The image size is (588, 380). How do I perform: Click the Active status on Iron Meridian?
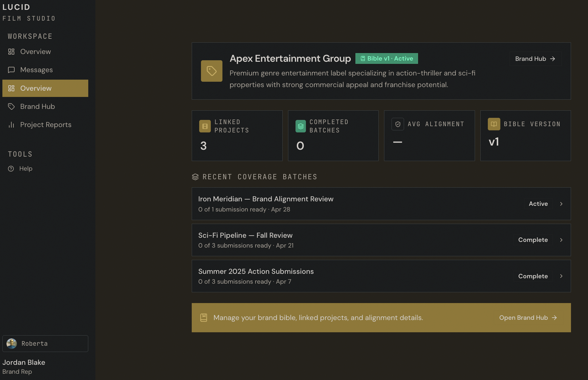click(x=538, y=204)
